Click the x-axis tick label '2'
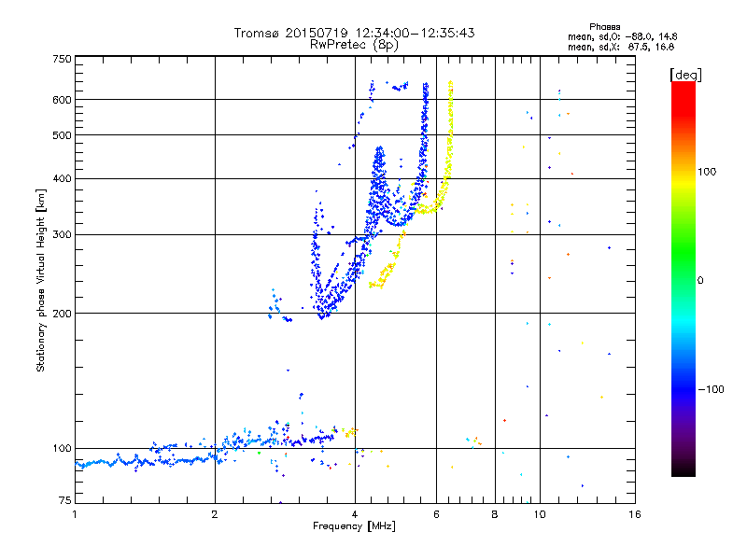This screenshot has height=560, width=747. 215,514
